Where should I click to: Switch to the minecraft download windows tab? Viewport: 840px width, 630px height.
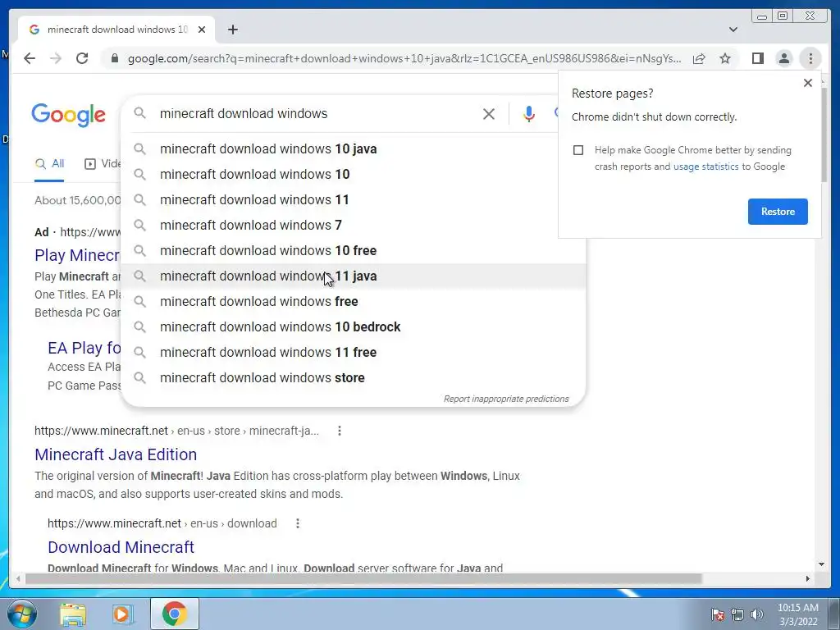pos(116,30)
